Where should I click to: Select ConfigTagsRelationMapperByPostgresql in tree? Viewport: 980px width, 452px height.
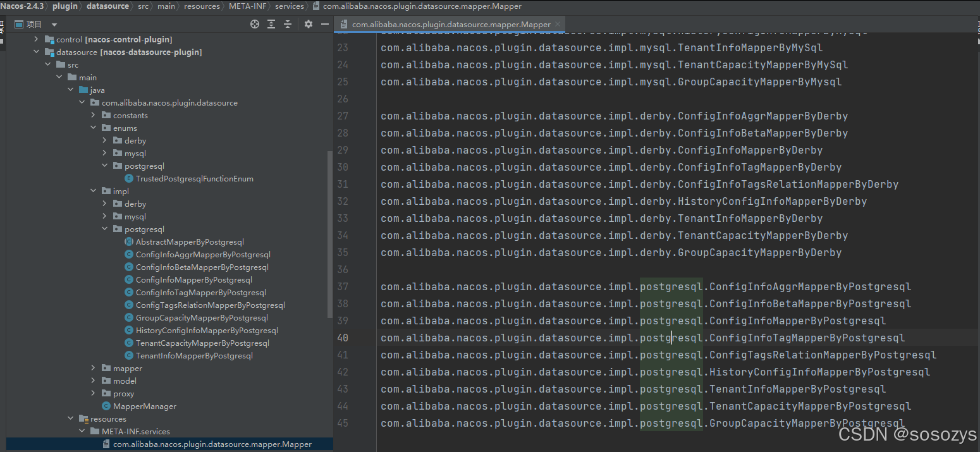pos(210,305)
